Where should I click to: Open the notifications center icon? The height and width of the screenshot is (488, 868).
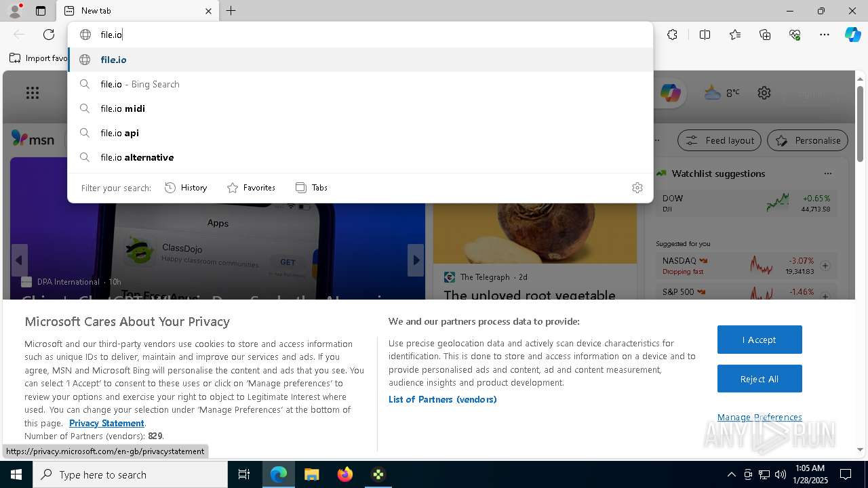coord(846,474)
